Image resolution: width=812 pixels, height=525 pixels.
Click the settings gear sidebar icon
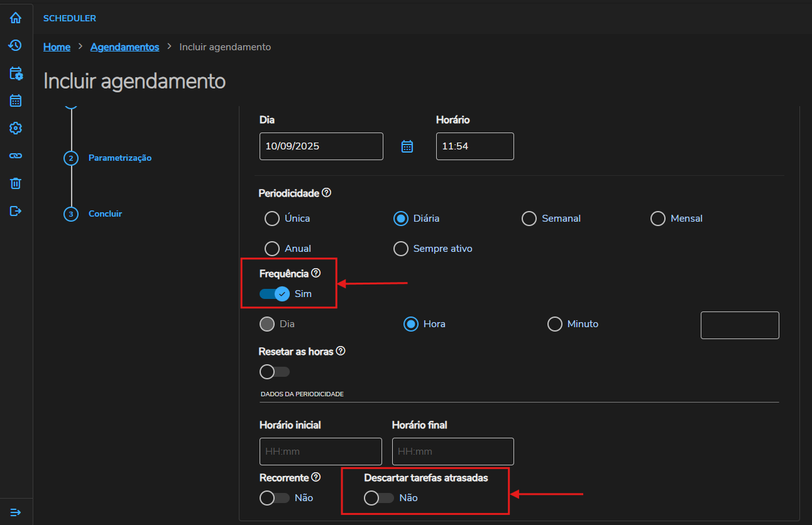tap(16, 128)
